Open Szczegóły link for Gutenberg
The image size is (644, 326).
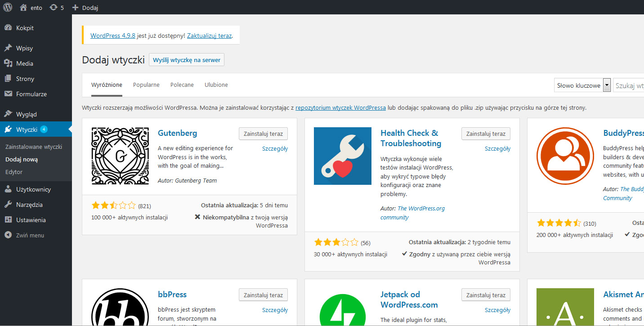pos(275,149)
